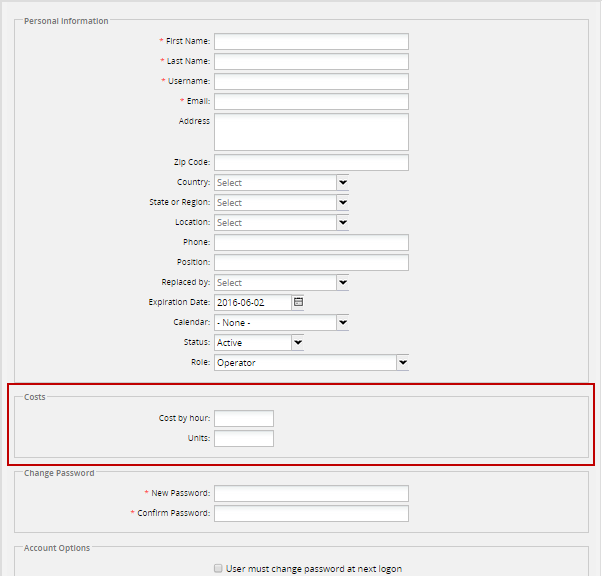Expand the Calendar dropdown
Viewport: 602px width, 576px height.
[342, 323]
